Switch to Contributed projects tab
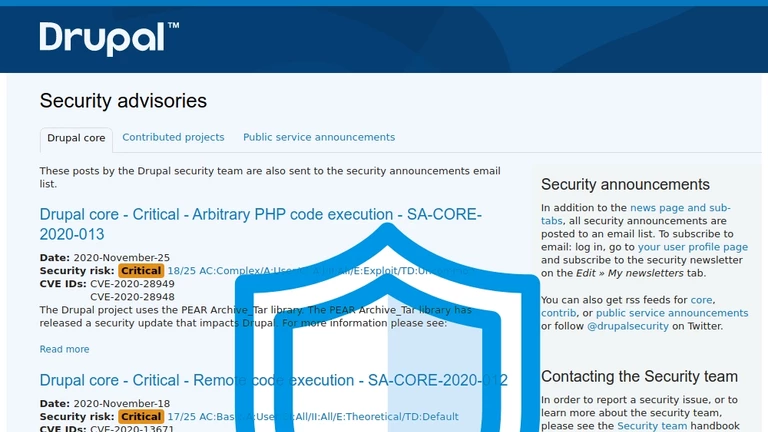Viewport: 768px width, 432px height. tap(173, 137)
